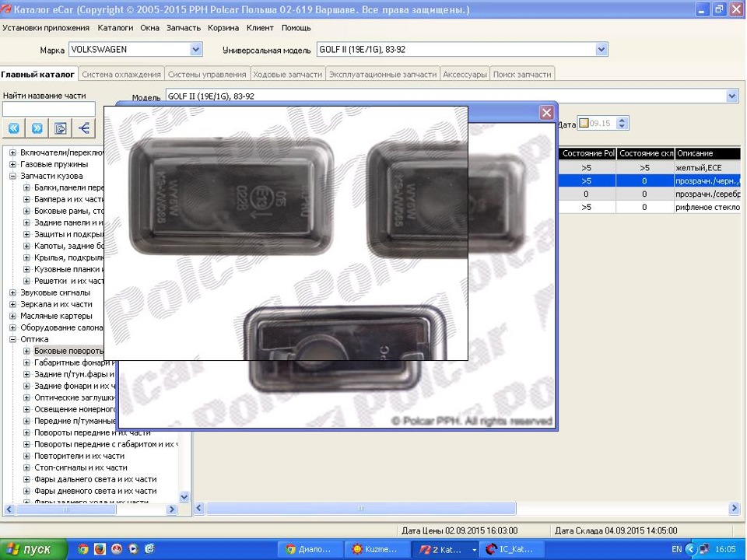This screenshot has height=560, width=747.
Task: Click the copy-list toolbar icon under search
Action: [x=61, y=128]
